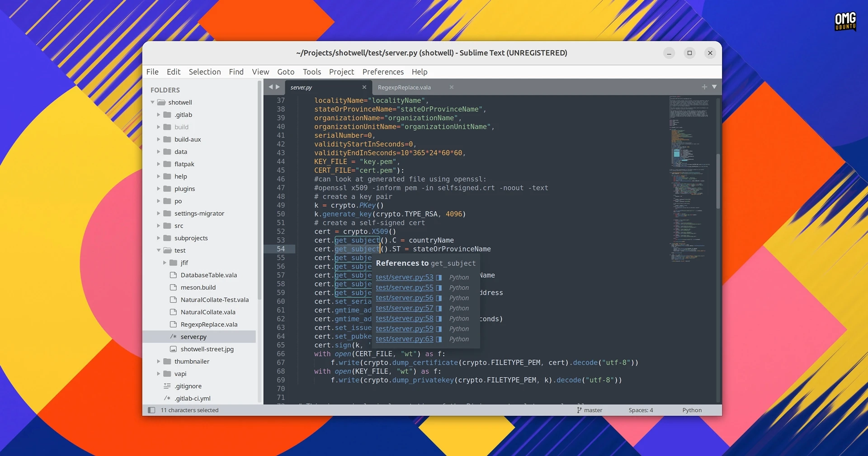This screenshot has height=456, width=868.
Task: Jump to reference test/server.py:57
Action: 404,308
